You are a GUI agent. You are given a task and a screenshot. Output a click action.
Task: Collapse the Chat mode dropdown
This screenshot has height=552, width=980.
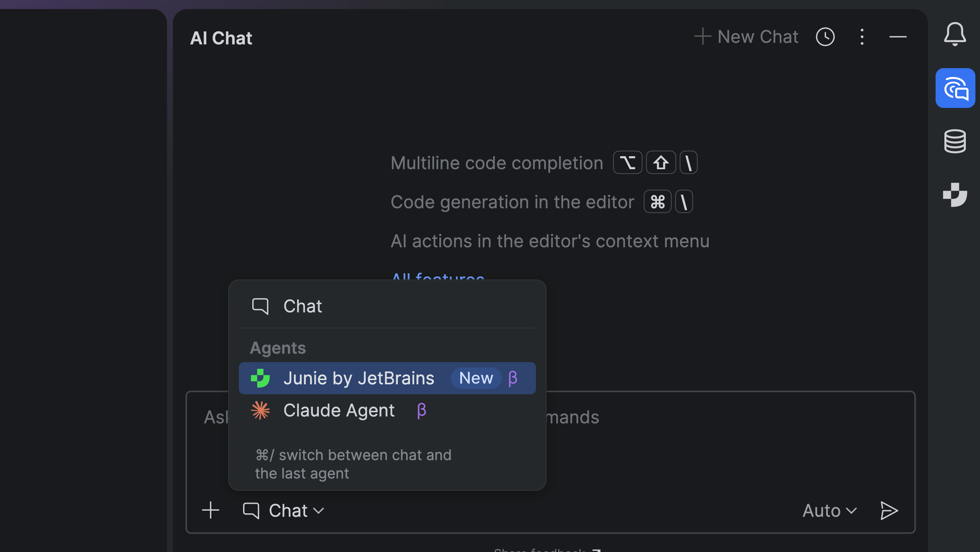click(x=284, y=511)
